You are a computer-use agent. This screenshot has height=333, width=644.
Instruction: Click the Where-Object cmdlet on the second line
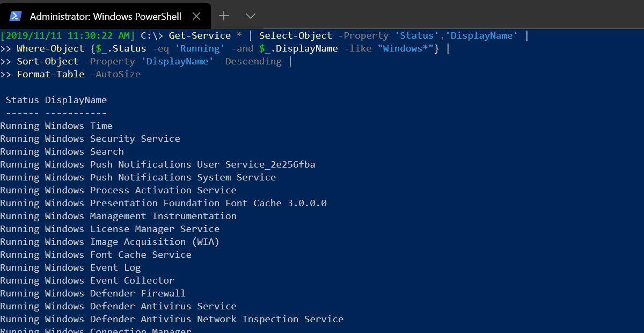click(x=50, y=48)
